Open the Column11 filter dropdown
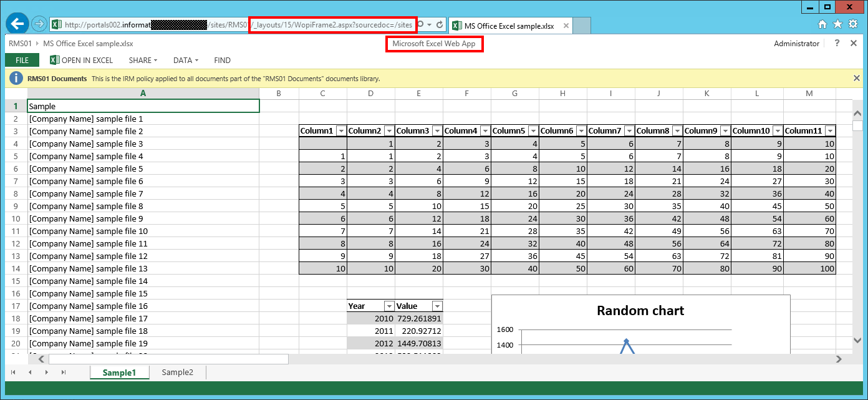Viewport: 868px width, 400px height. click(x=830, y=131)
